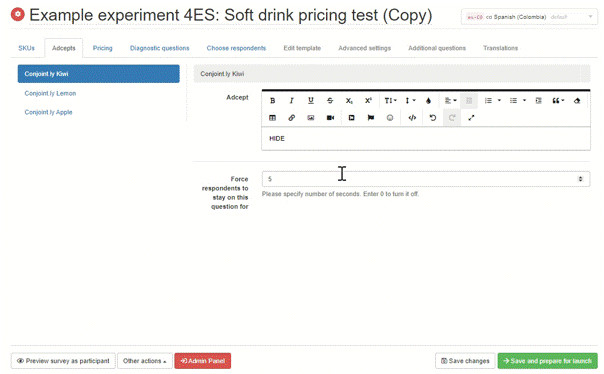
Task: Open the quote dropdown
Action: [558, 101]
